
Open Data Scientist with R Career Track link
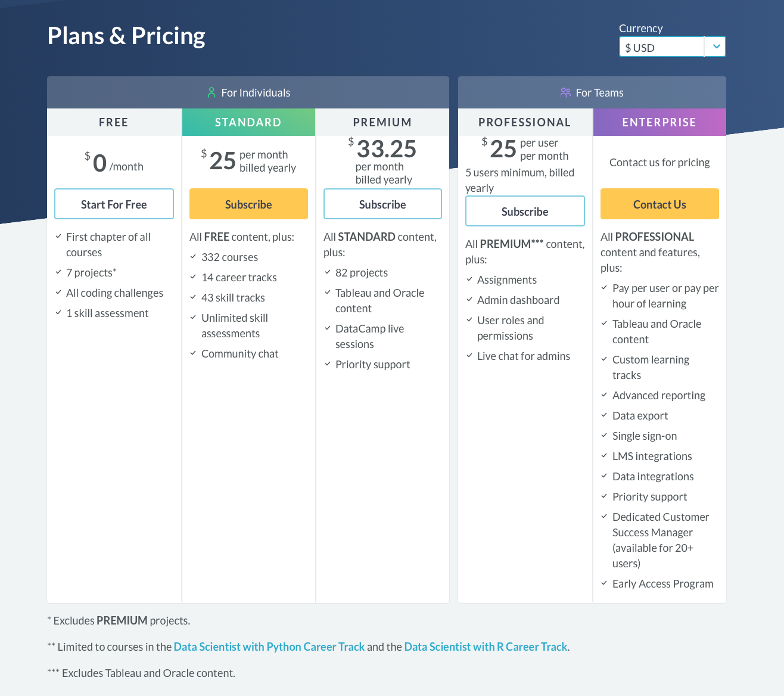pyautogui.click(x=486, y=647)
